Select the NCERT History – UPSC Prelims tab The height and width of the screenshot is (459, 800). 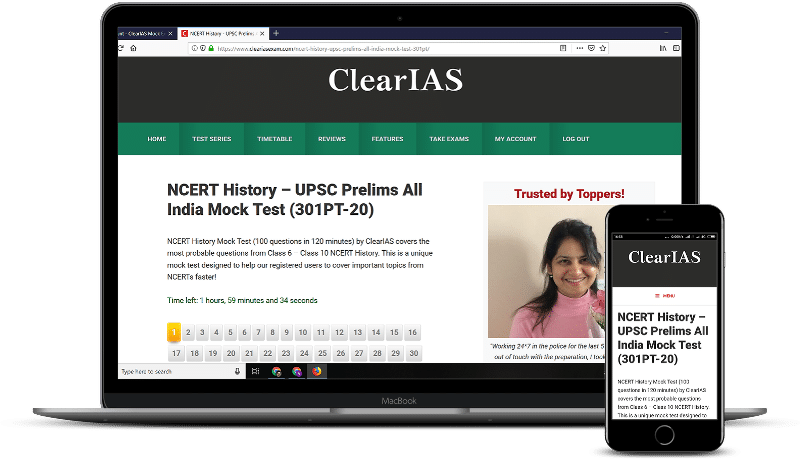click(x=223, y=34)
